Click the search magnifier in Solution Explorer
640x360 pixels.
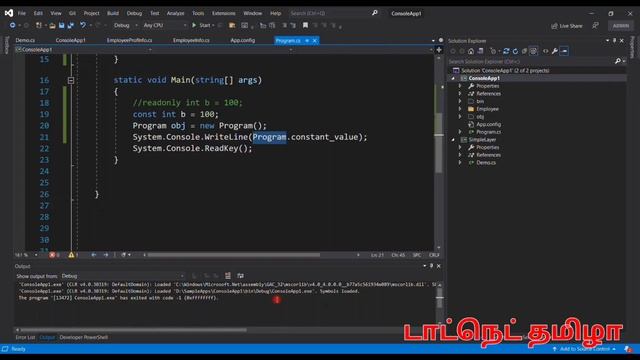[x=618, y=61]
